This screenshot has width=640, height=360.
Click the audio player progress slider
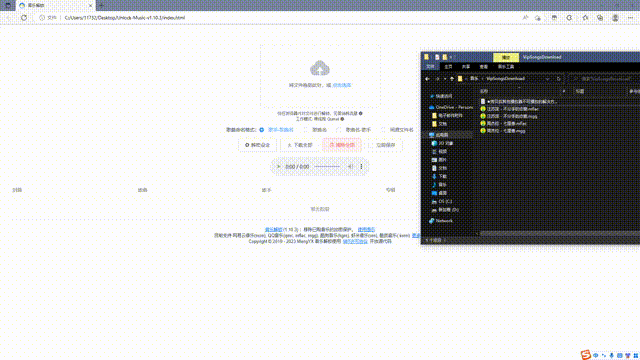(x=327, y=167)
